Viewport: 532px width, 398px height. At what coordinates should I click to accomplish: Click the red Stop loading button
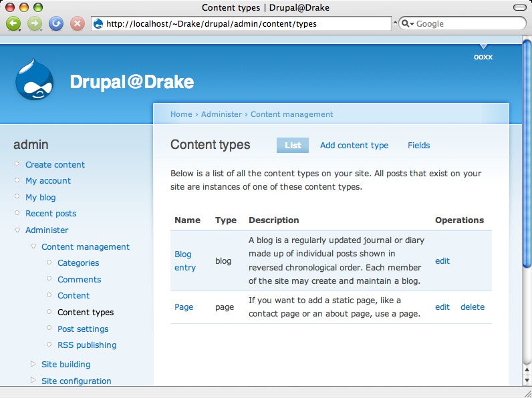78,24
